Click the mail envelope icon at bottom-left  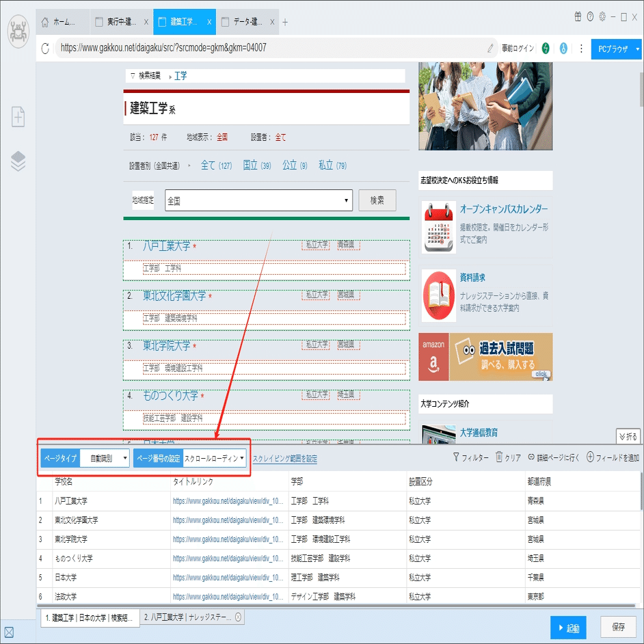pyautogui.click(x=9, y=632)
